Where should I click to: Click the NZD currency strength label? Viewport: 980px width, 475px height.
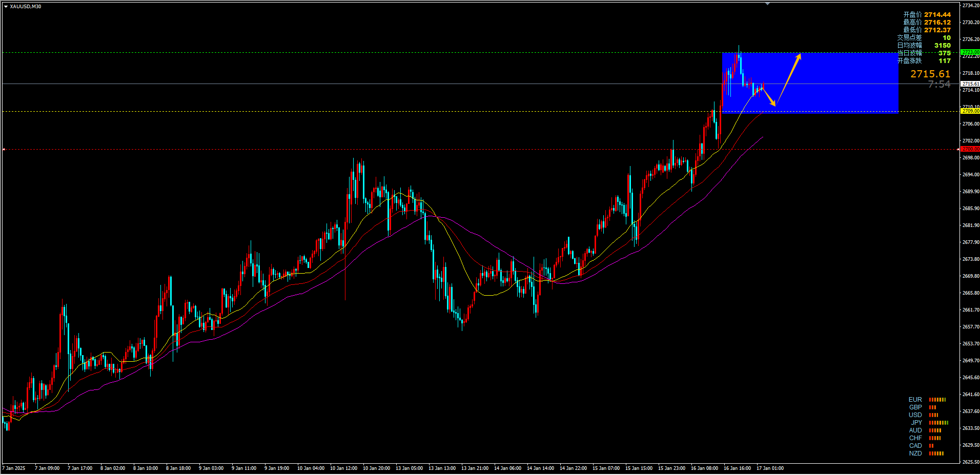tap(915, 453)
